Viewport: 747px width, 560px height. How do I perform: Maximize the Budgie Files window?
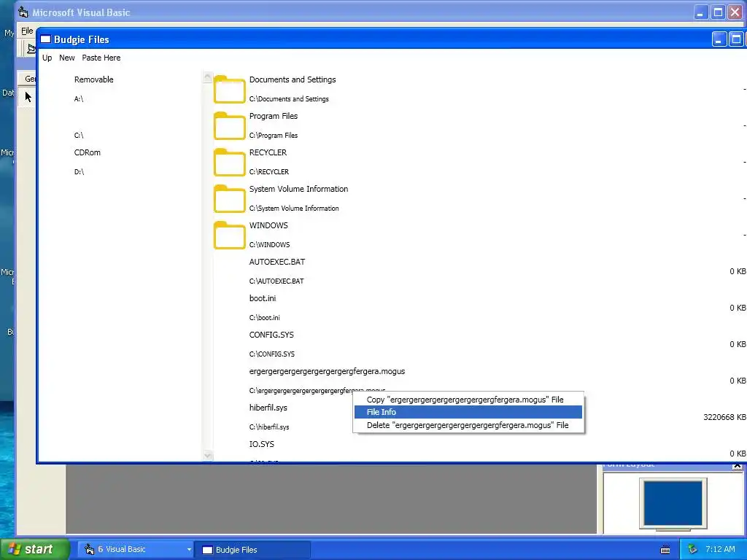point(735,39)
